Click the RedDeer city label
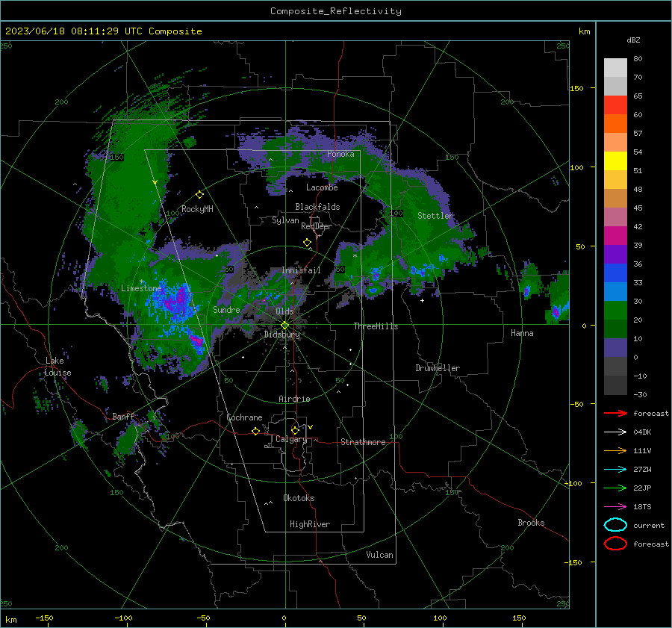Screen dimensions: 672x628 pos(317,226)
